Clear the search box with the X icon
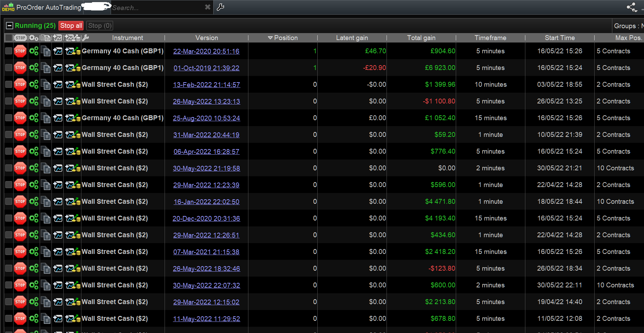The image size is (644, 333). [208, 7]
